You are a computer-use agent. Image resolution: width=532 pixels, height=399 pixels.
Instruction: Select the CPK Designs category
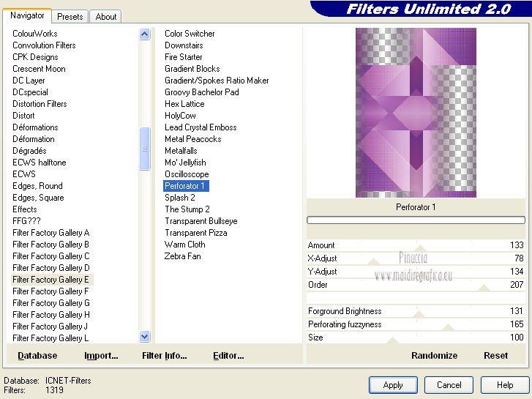35,57
